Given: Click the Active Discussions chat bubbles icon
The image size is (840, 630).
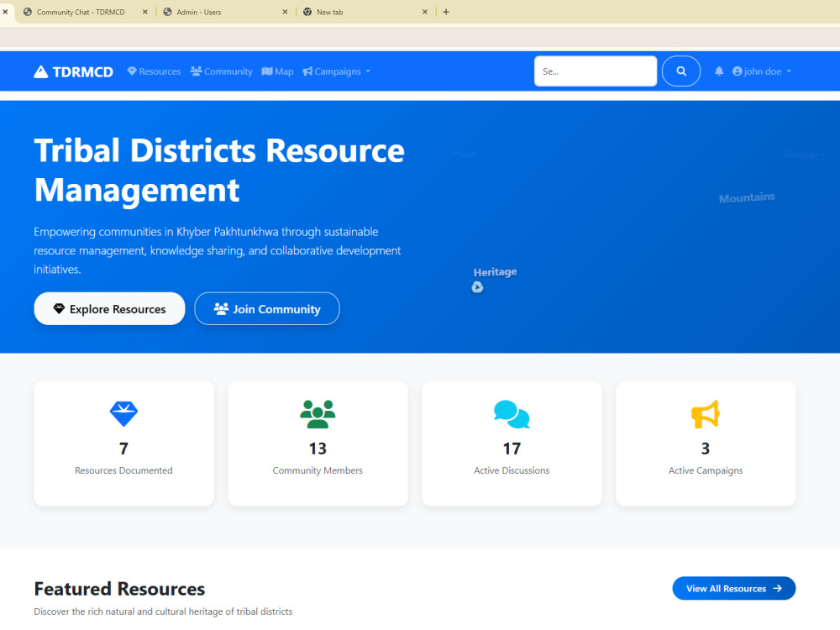Looking at the screenshot, I should click(512, 414).
